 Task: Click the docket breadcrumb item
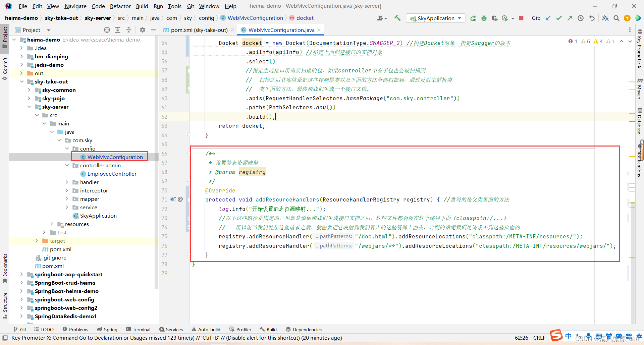pyautogui.click(x=301, y=18)
